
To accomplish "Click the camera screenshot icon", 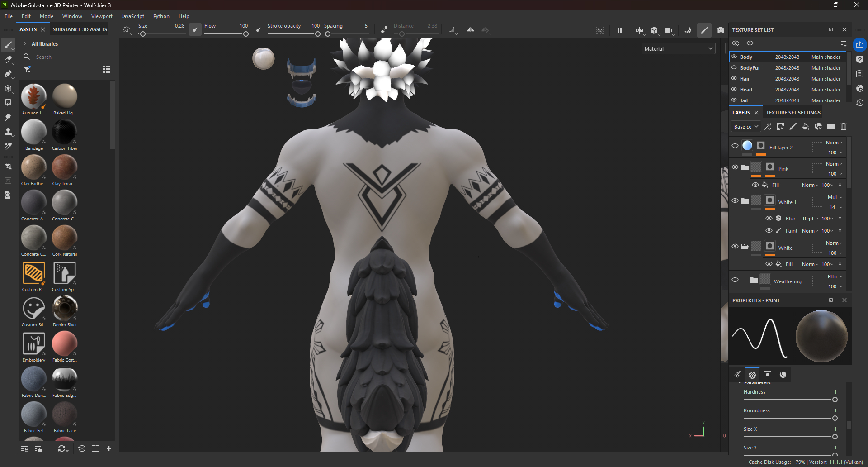I will (721, 30).
